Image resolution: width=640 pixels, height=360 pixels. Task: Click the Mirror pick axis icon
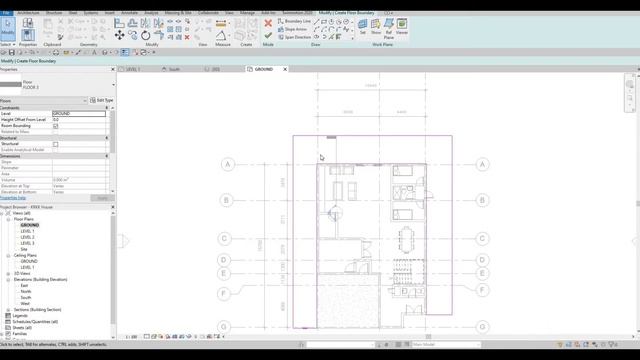pos(145,23)
